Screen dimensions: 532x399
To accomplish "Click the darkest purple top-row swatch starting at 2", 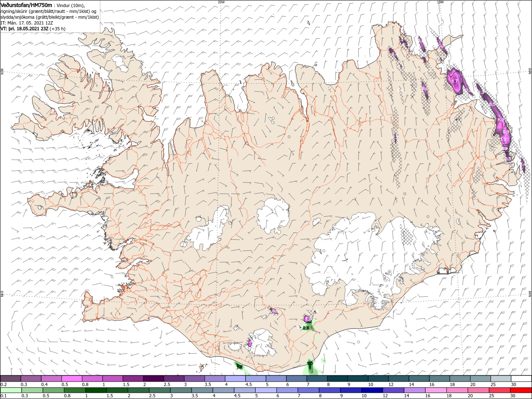I will point(153,379).
